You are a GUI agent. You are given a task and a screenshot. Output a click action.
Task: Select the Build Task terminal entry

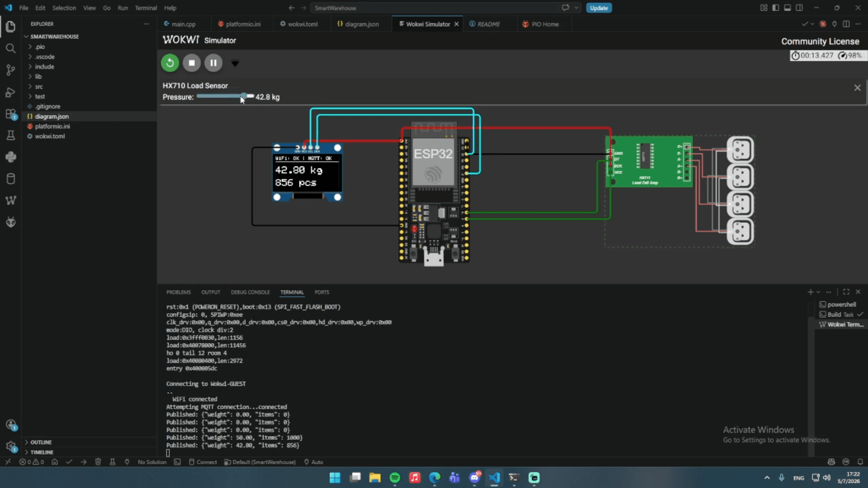[x=841, y=314]
